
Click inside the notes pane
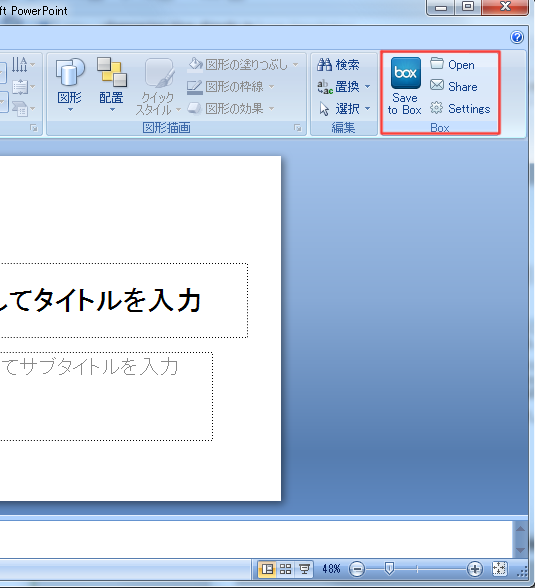256,539
